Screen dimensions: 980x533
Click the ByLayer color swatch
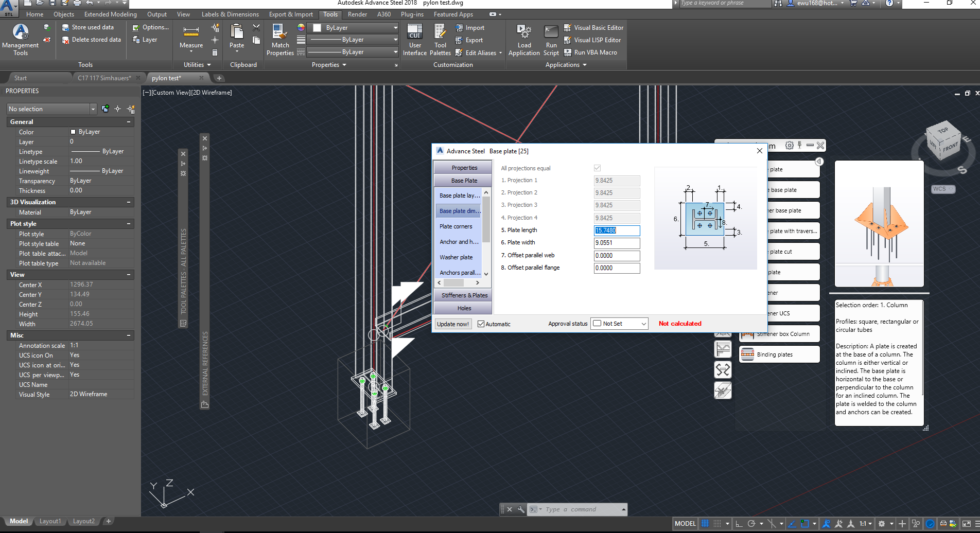coord(316,27)
